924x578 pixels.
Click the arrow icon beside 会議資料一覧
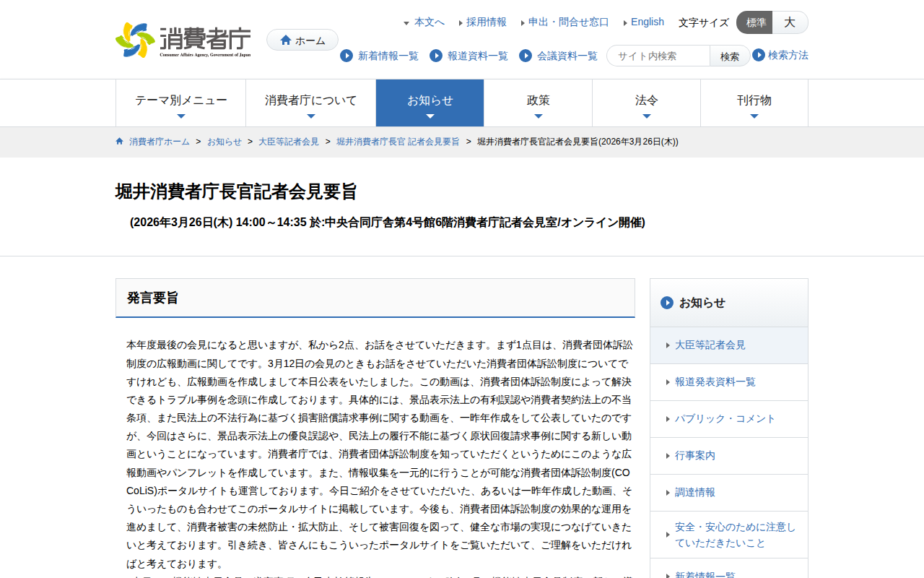click(x=526, y=56)
